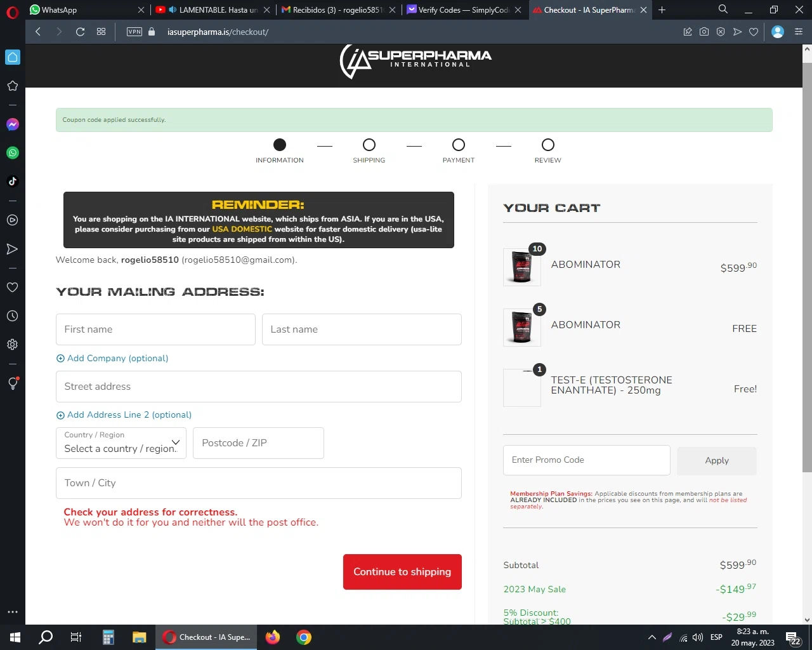Click the Postcode / ZIP field

coord(258,443)
